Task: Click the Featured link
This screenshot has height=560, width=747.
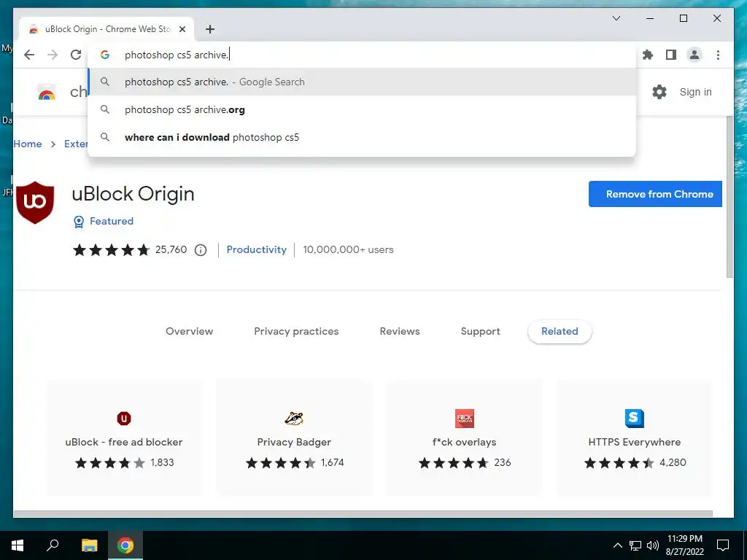Action: [112, 221]
